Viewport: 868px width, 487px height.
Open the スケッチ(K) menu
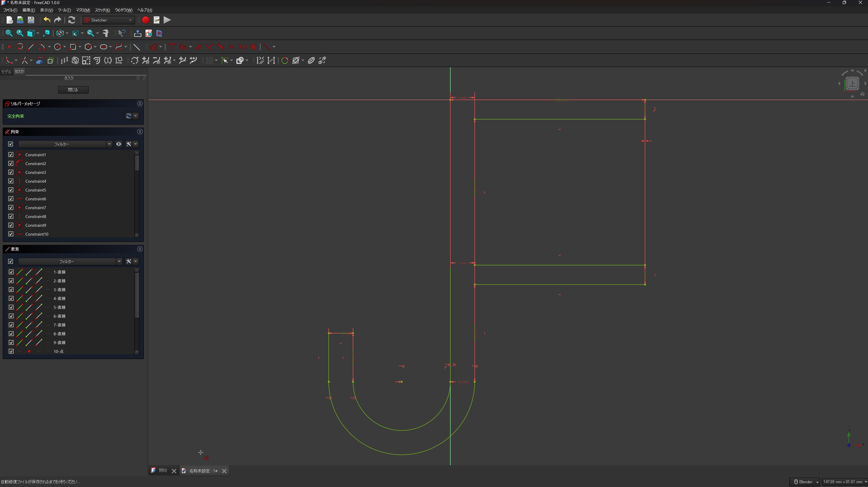click(102, 10)
